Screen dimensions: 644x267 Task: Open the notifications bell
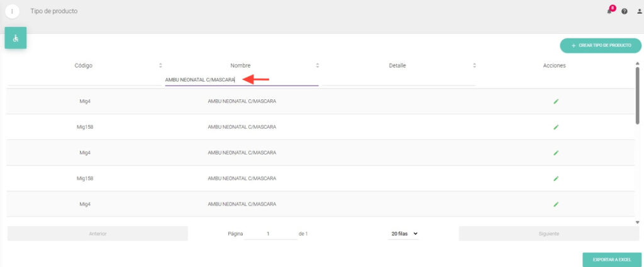click(609, 11)
